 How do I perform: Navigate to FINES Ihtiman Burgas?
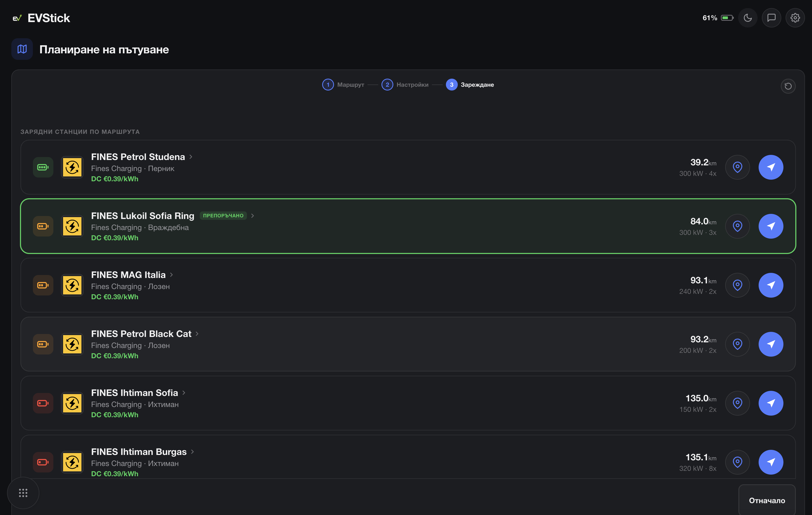771,462
